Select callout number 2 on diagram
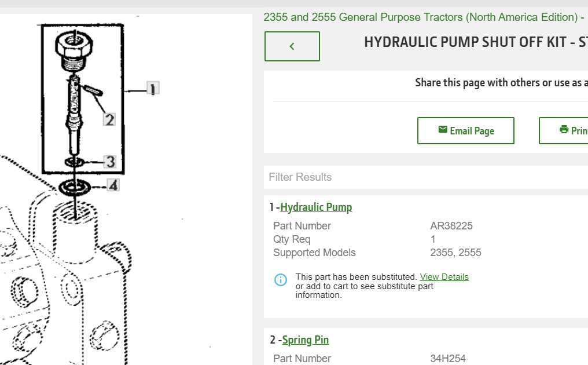Image resolution: width=588 pixels, height=365 pixels. pos(109,120)
